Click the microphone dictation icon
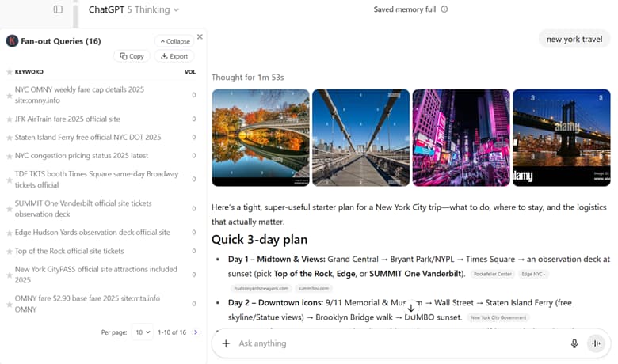This screenshot has width=618, height=364. click(x=574, y=343)
